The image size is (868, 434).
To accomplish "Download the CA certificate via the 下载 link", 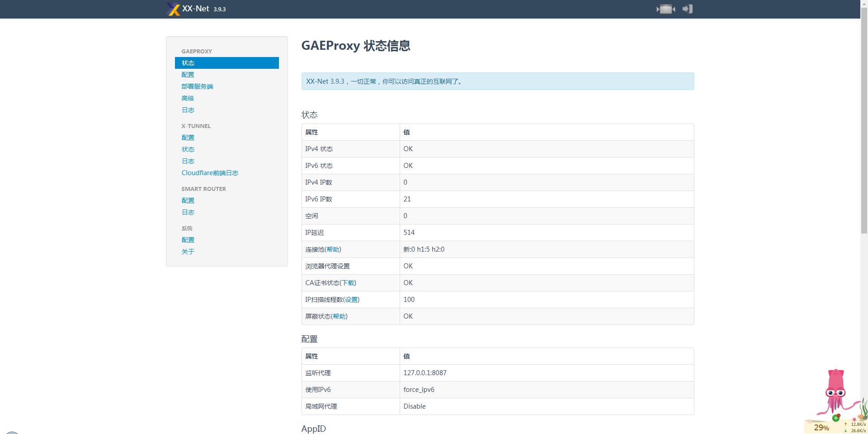I will point(348,282).
